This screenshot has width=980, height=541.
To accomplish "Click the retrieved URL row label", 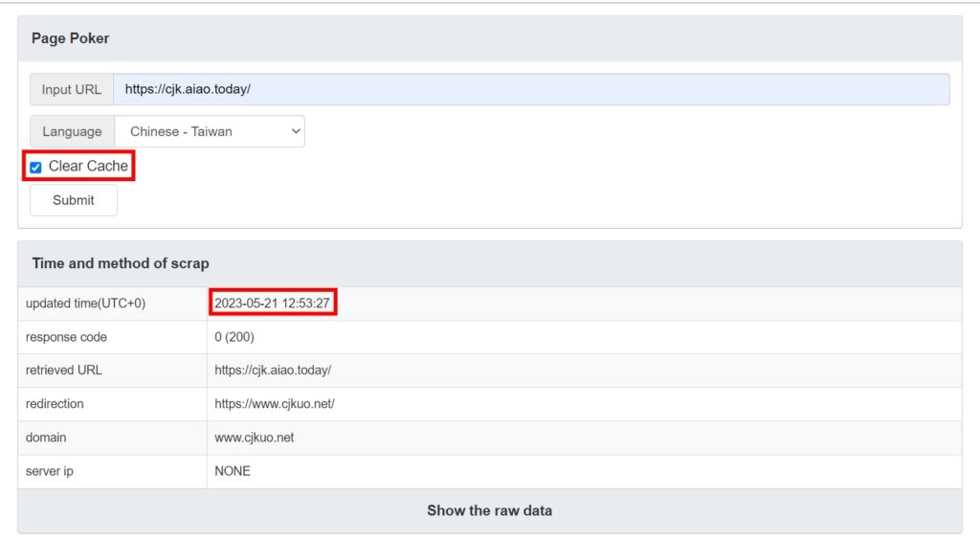I will pos(64,371).
